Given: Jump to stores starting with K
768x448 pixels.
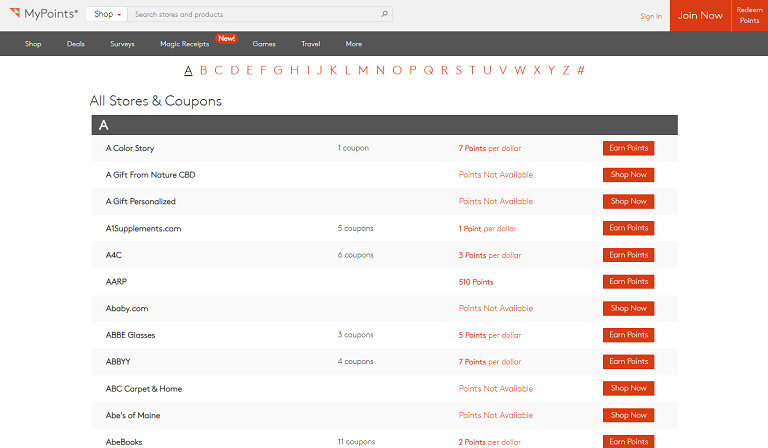Looking at the screenshot, I should [x=334, y=71].
